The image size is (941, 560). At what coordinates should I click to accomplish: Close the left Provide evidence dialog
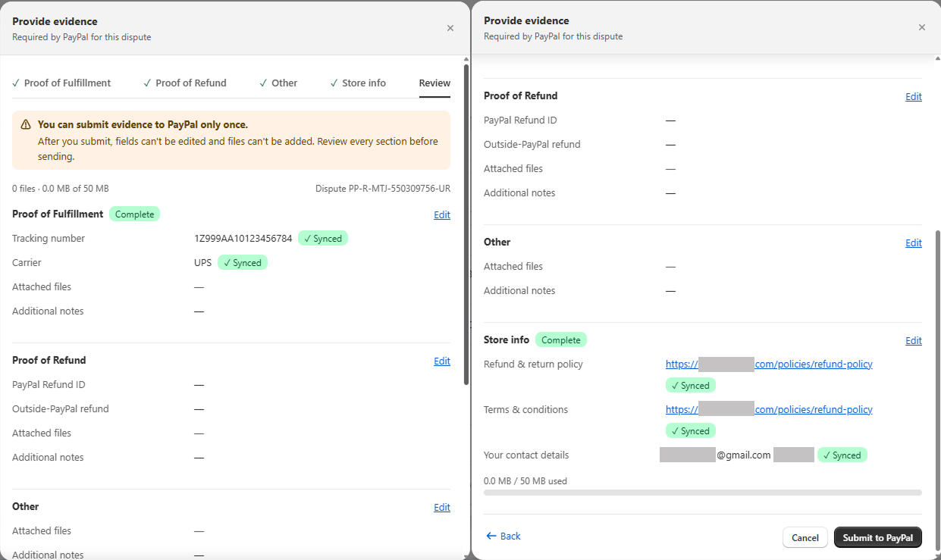tap(450, 28)
